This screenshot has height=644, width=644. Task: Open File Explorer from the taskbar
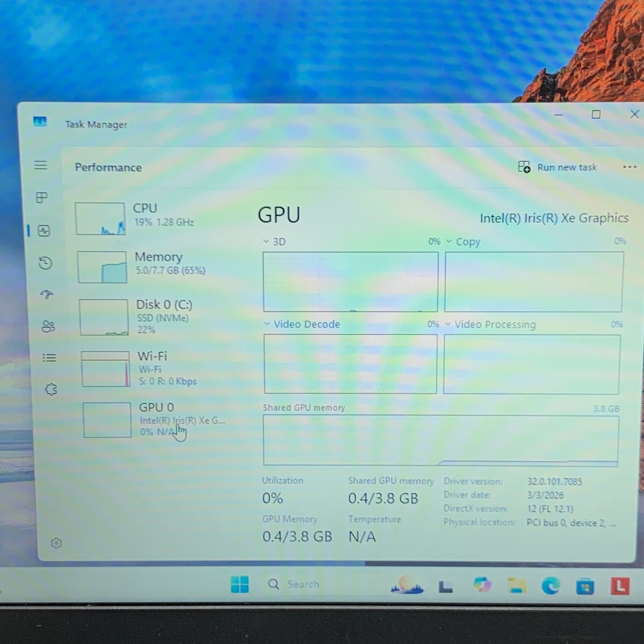pyautogui.click(x=517, y=586)
